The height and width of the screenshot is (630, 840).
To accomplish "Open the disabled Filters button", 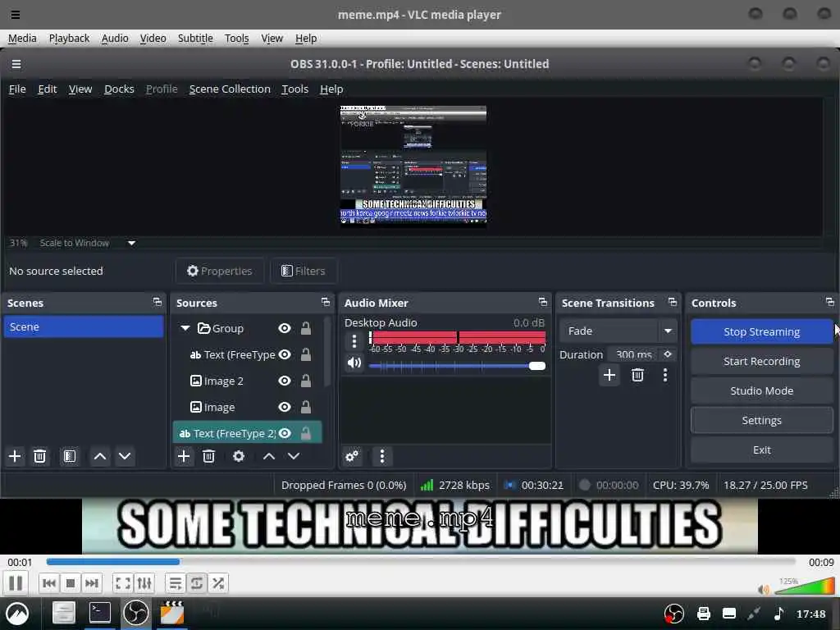I will click(304, 271).
